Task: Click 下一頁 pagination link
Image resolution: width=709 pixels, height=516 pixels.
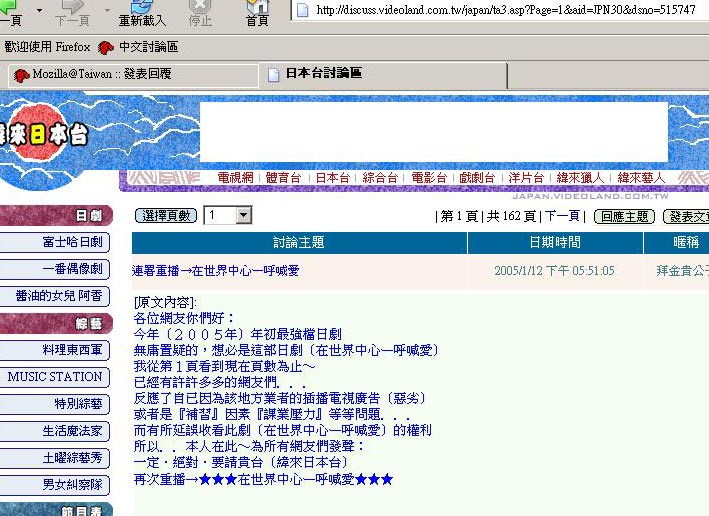Action: click(x=562, y=216)
